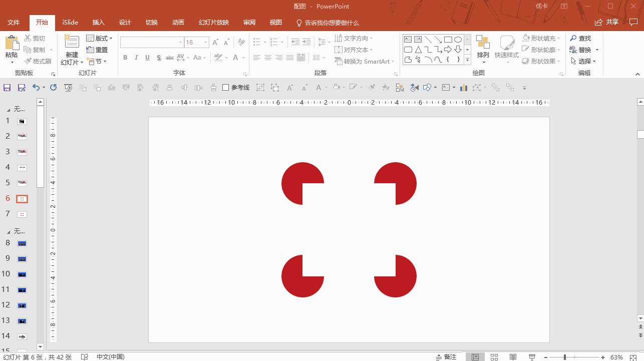Expand the 版式 layout dropdown
Viewport: 644px width, 361px height.
pyautogui.click(x=99, y=39)
